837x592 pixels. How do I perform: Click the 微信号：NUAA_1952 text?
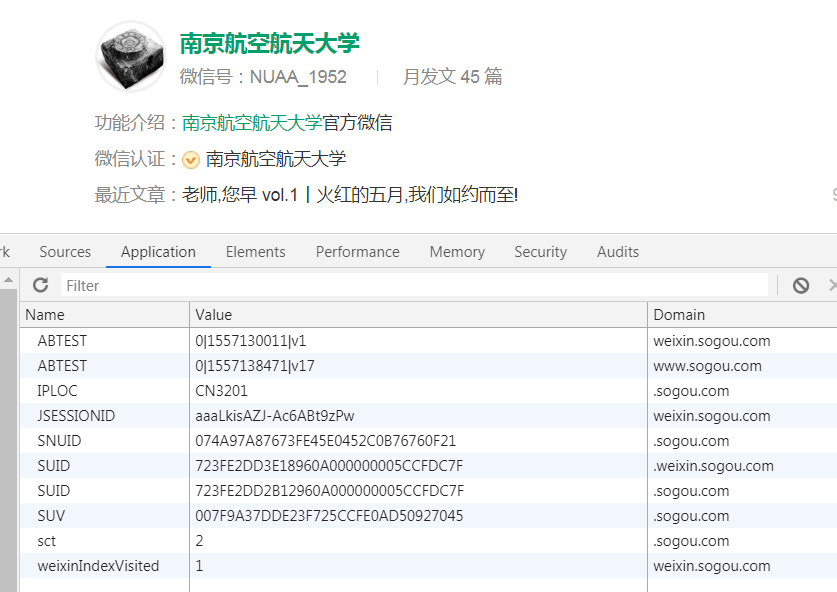point(263,77)
